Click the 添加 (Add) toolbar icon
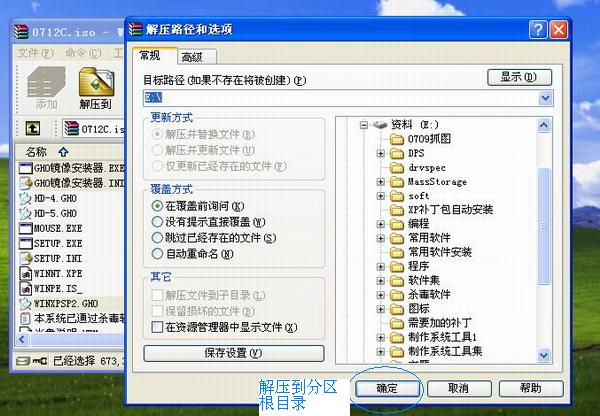 [x=46, y=88]
